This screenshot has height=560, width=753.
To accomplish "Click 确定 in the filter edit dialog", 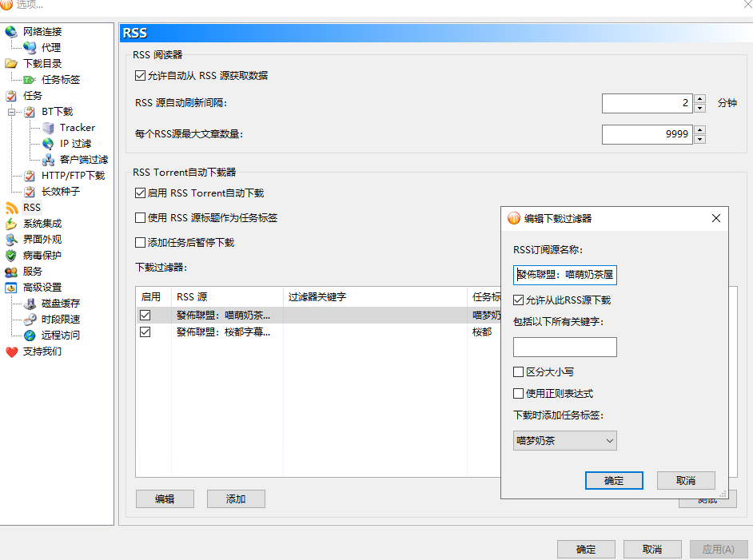I will (614, 481).
